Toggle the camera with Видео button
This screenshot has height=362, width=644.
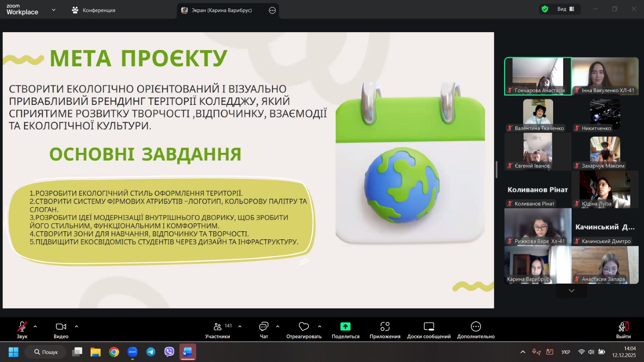click(61, 327)
